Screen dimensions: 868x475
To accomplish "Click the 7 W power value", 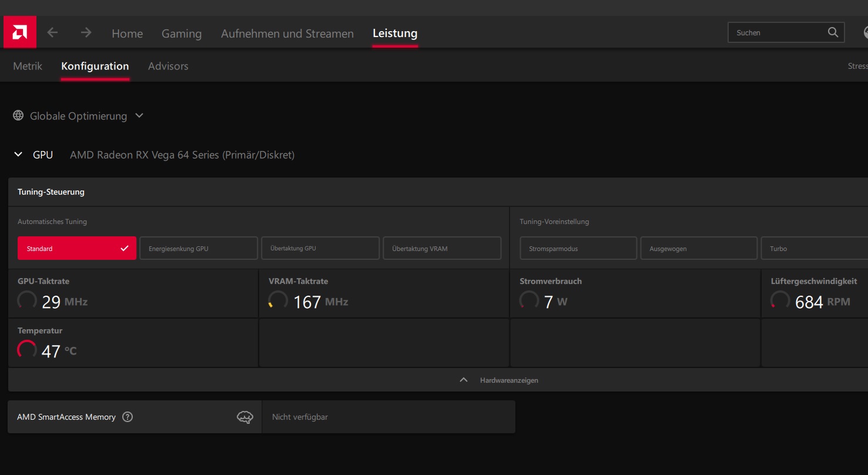I will [555, 302].
